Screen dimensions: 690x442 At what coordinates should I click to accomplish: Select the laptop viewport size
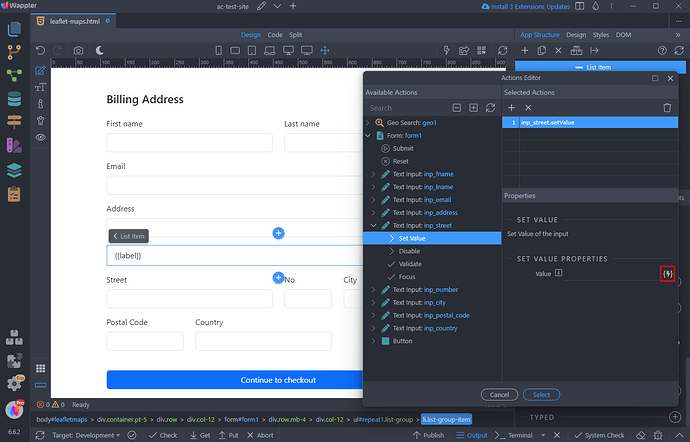click(270, 51)
